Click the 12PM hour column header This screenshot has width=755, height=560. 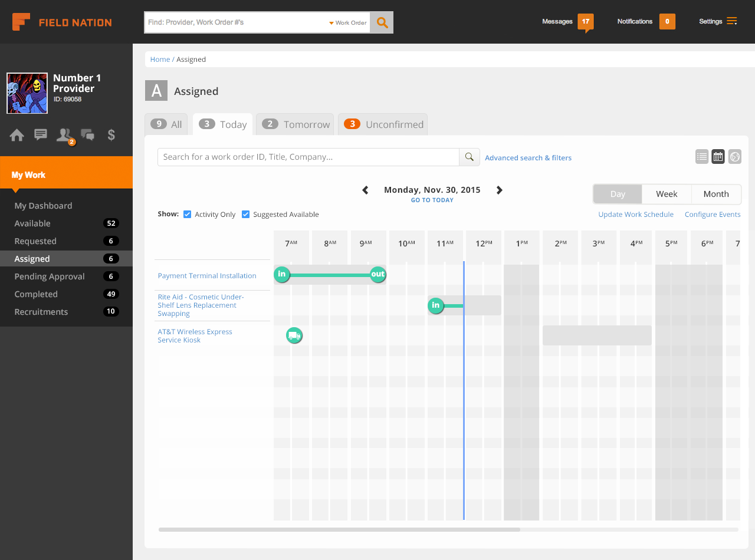coord(484,243)
